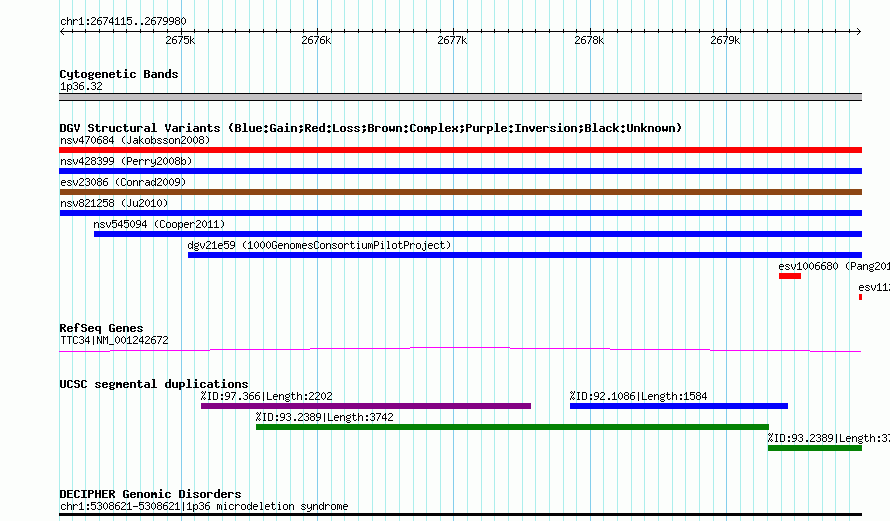Image resolution: width=890 pixels, height=521 pixels.
Task: Click the small red esv1006680 variant bar
Action: [x=790, y=276]
